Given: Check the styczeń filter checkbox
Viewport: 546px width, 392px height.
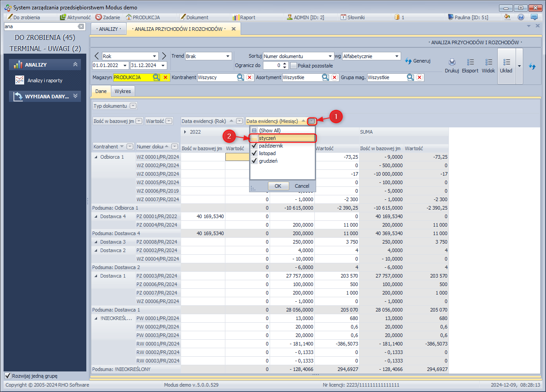Looking at the screenshot, I should pos(254,138).
